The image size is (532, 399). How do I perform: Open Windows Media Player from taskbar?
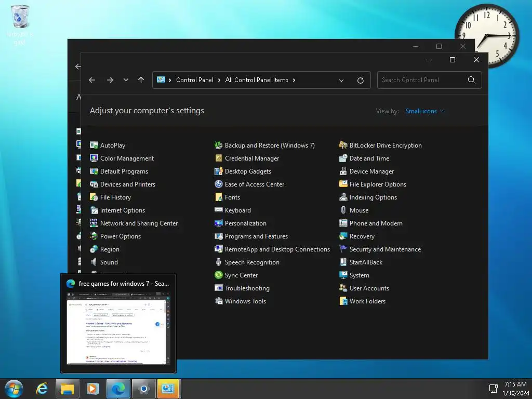coord(92,389)
